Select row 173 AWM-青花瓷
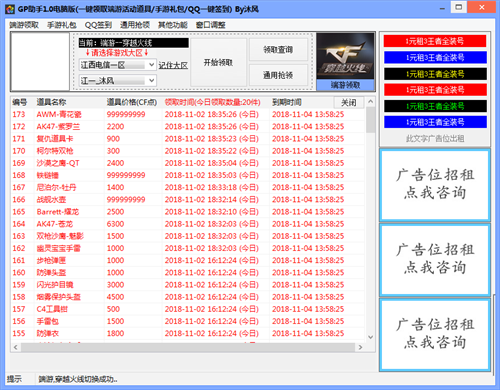 click(x=188, y=114)
